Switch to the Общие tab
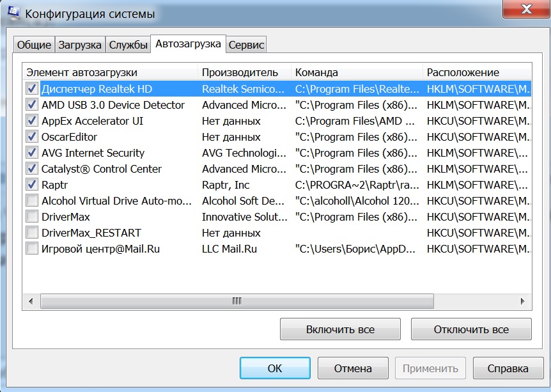551x392 pixels. click(x=34, y=45)
